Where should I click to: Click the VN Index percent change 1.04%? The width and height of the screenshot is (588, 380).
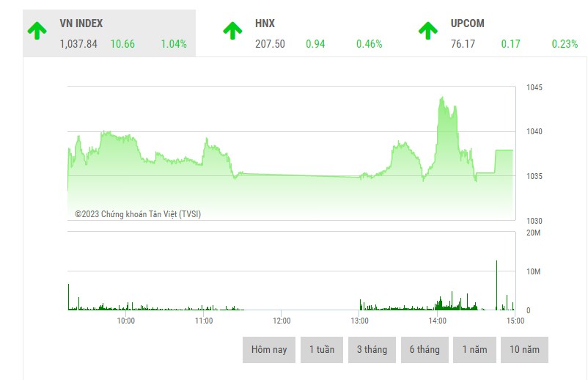tap(174, 44)
